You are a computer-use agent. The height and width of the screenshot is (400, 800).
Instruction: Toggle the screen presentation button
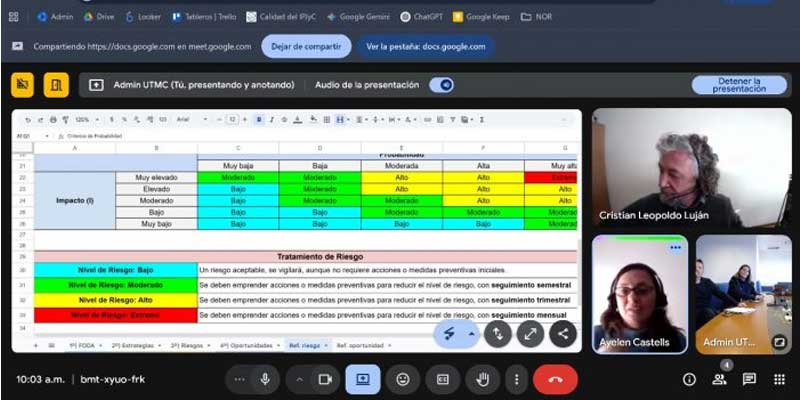[x=362, y=380]
